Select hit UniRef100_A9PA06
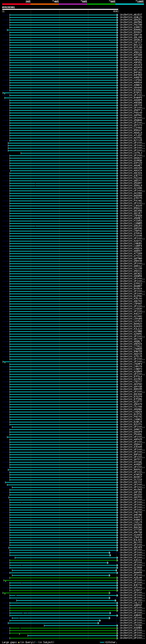146x644 pixels. click(x=131, y=60)
